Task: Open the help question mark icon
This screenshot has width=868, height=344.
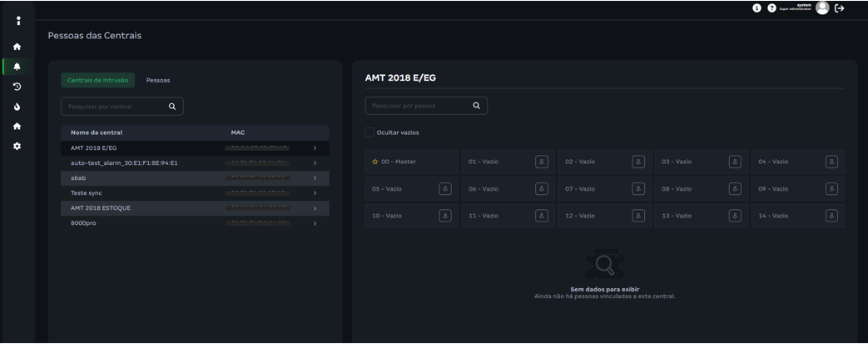Action: 771,7
